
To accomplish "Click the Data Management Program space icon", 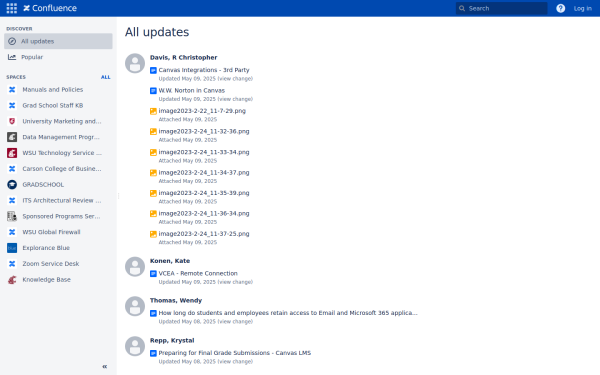I will [x=12, y=137].
